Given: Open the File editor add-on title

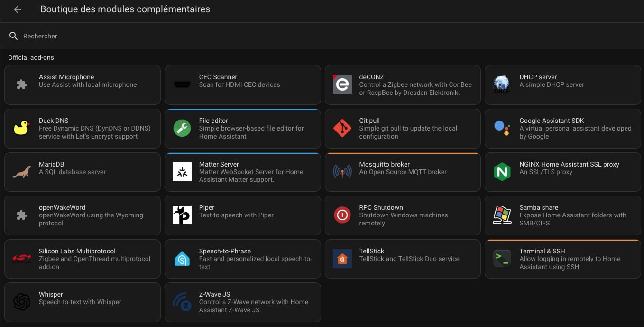Looking at the screenshot, I should point(214,121).
